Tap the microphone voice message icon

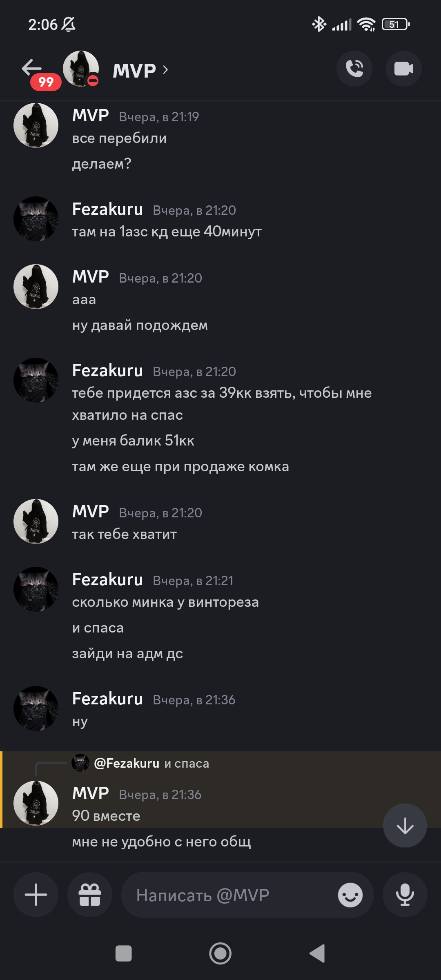pos(405,895)
